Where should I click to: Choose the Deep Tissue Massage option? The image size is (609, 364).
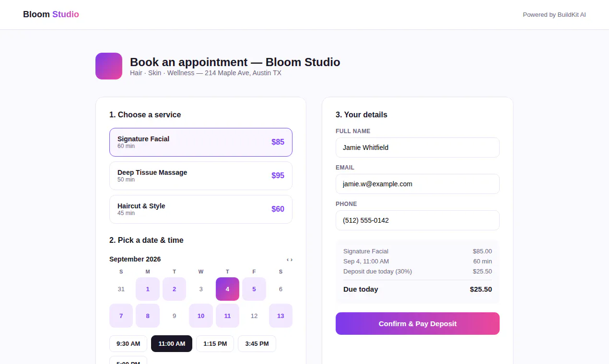tap(201, 176)
